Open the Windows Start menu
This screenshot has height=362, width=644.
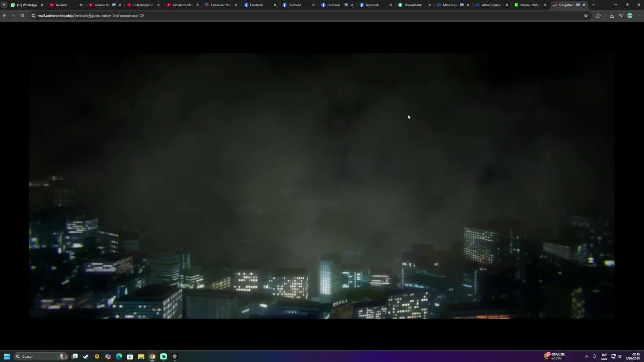point(7,356)
